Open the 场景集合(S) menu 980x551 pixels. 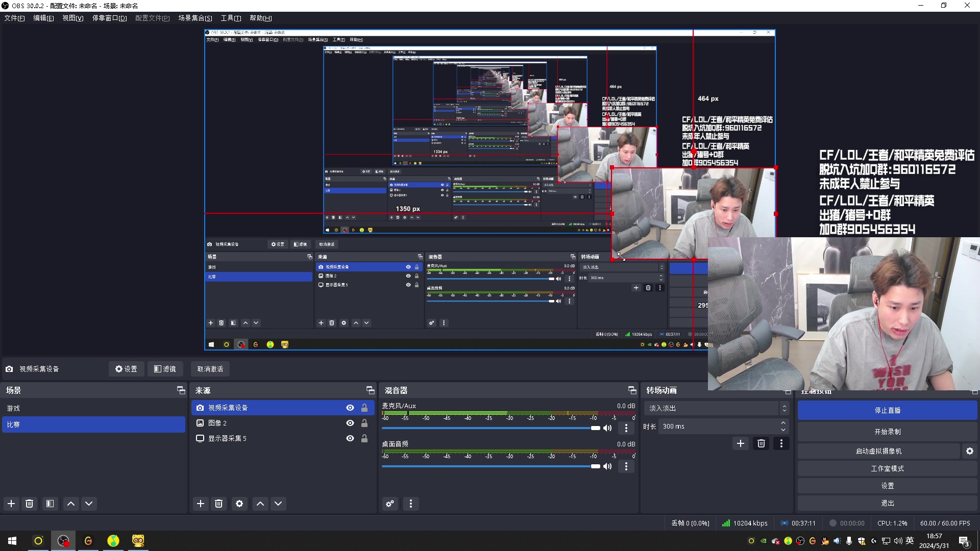coord(195,18)
